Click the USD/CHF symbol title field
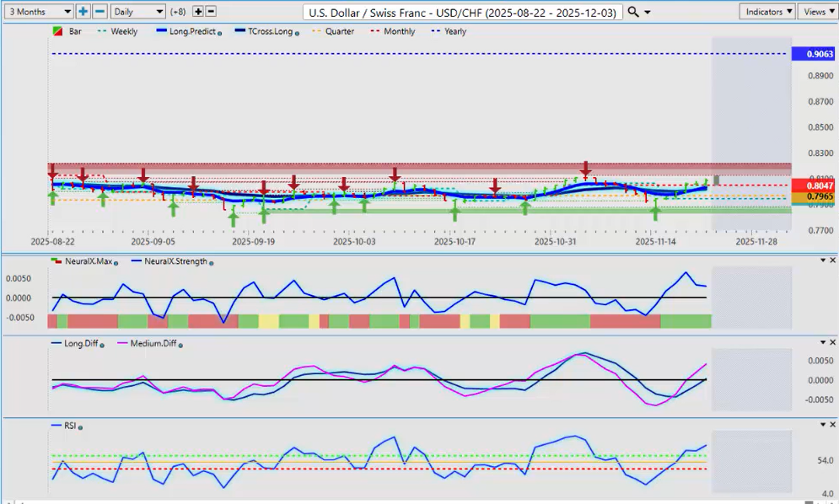Viewport: 839px width, 504px height. 463,12
